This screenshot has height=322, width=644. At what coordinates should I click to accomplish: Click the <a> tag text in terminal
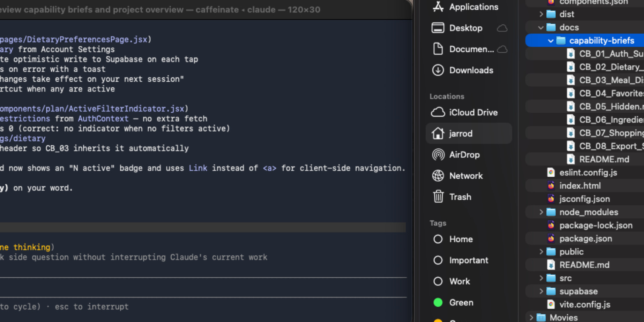(x=270, y=168)
